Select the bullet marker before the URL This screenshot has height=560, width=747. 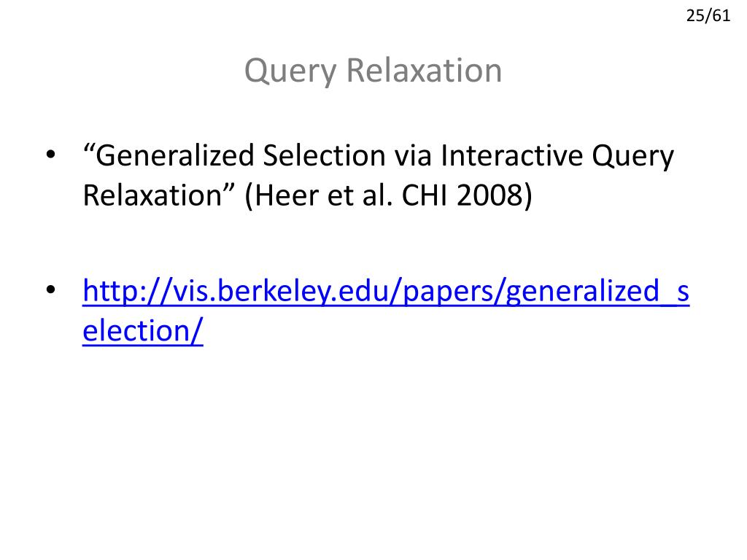[x=51, y=289]
